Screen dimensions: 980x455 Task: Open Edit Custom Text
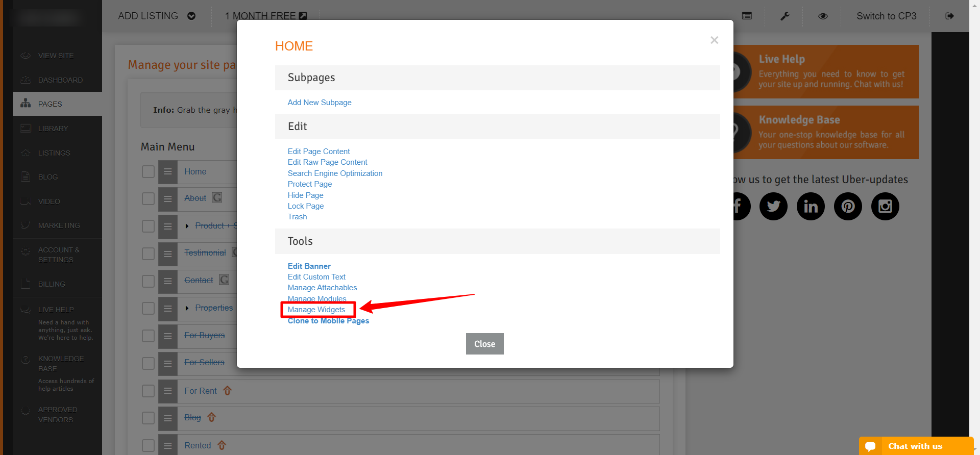[316, 277]
